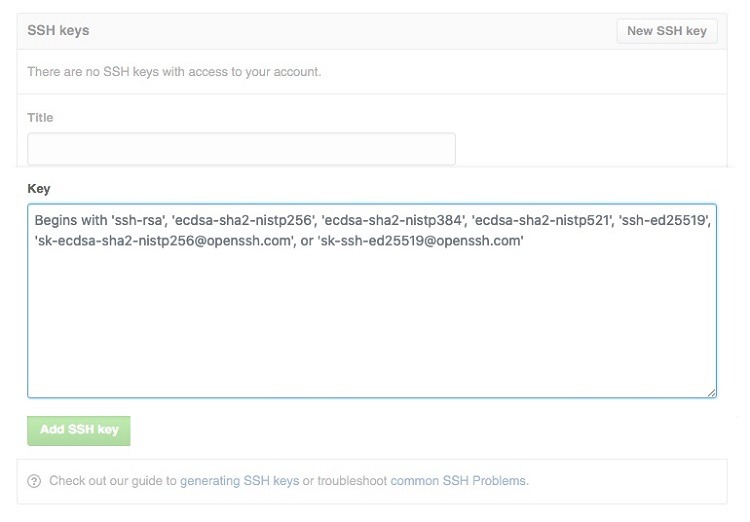Click the Key field label

coord(39,189)
